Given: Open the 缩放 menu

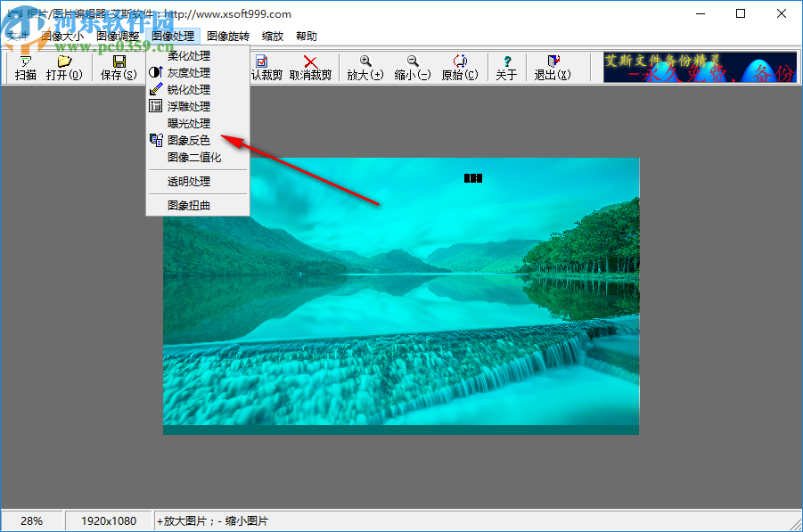Looking at the screenshot, I should pyautogui.click(x=273, y=36).
